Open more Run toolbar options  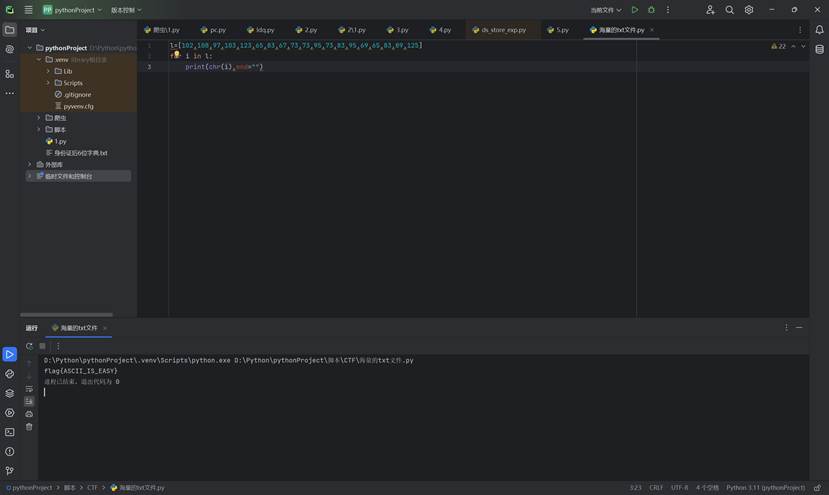pyautogui.click(x=58, y=346)
